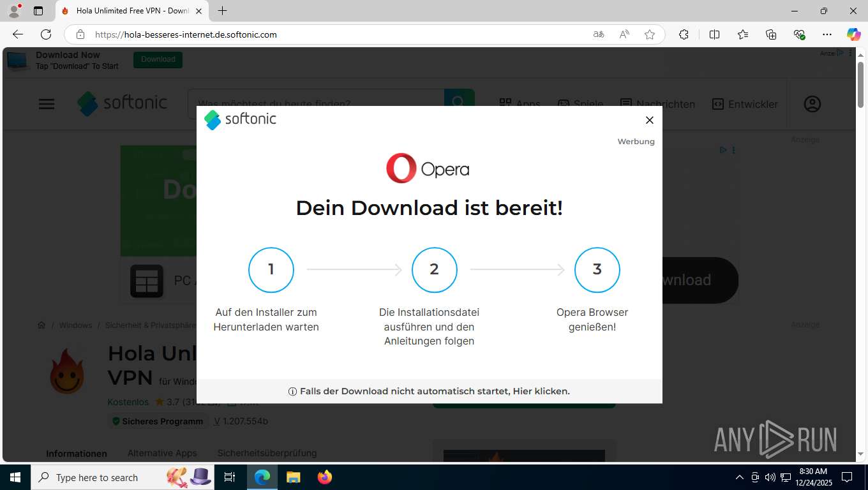Toggle Split screen view
Viewport: 868px width, 490px height.
[x=714, y=34]
